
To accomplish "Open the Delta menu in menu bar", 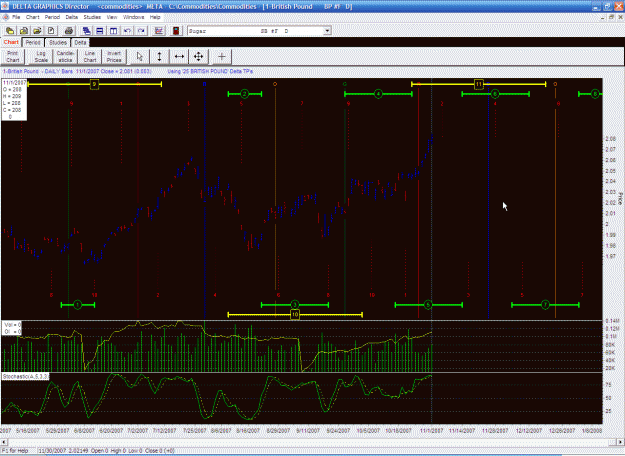I will [72, 17].
